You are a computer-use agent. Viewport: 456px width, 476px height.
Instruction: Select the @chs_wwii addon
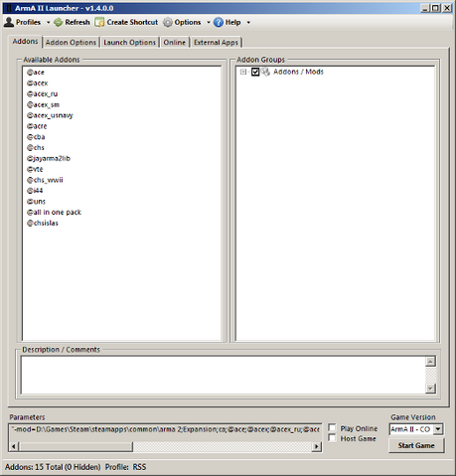pyautogui.click(x=45, y=180)
